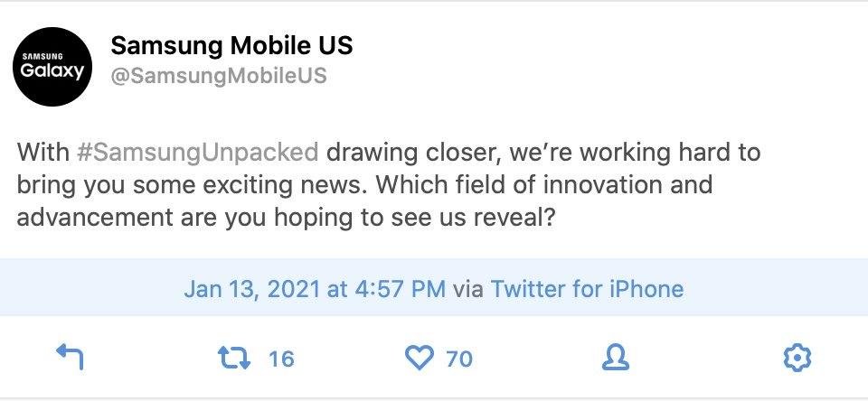Open the user silhouette profile icon
This screenshot has height=401, width=868.
616,358
